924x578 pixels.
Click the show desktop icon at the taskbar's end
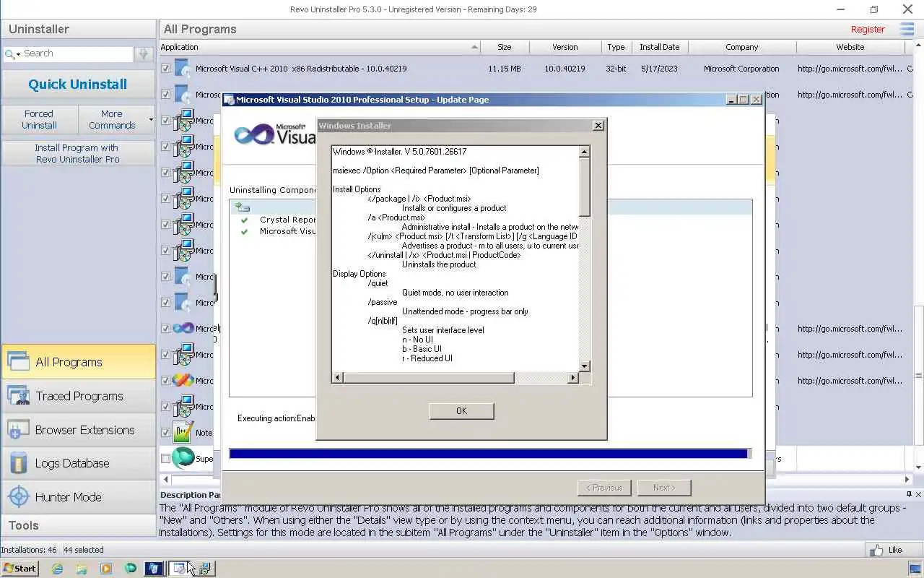pos(915,569)
